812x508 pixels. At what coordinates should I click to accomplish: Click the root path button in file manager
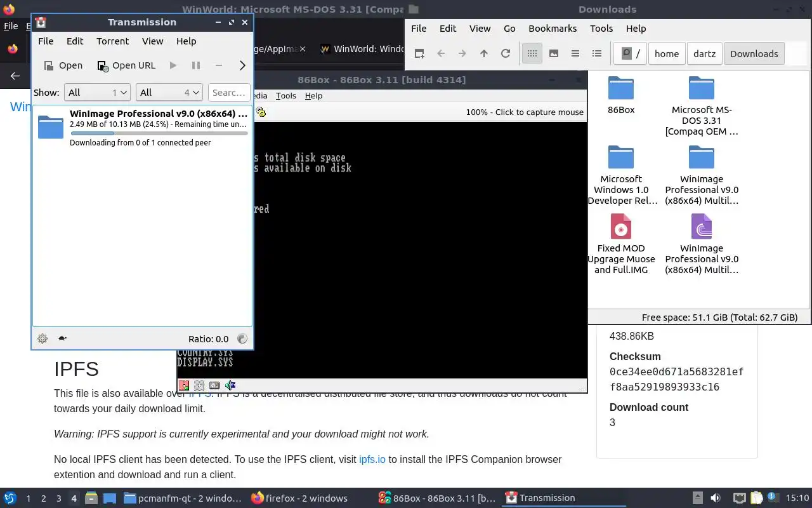click(630, 53)
